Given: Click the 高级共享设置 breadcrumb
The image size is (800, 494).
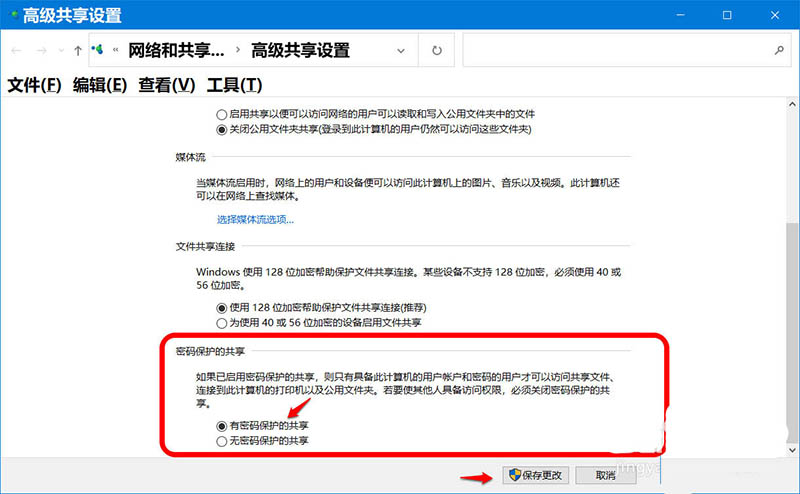Looking at the screenshot, I should 300,50.
